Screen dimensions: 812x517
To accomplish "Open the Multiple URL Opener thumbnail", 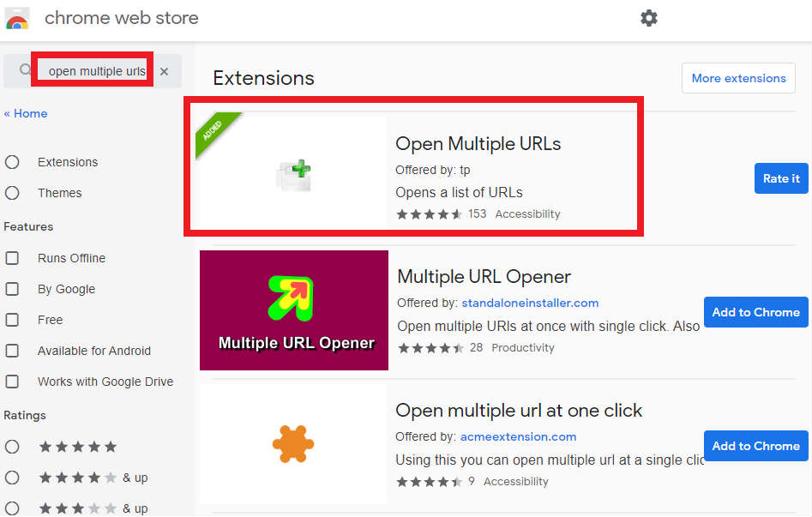I will click(294, 310).
